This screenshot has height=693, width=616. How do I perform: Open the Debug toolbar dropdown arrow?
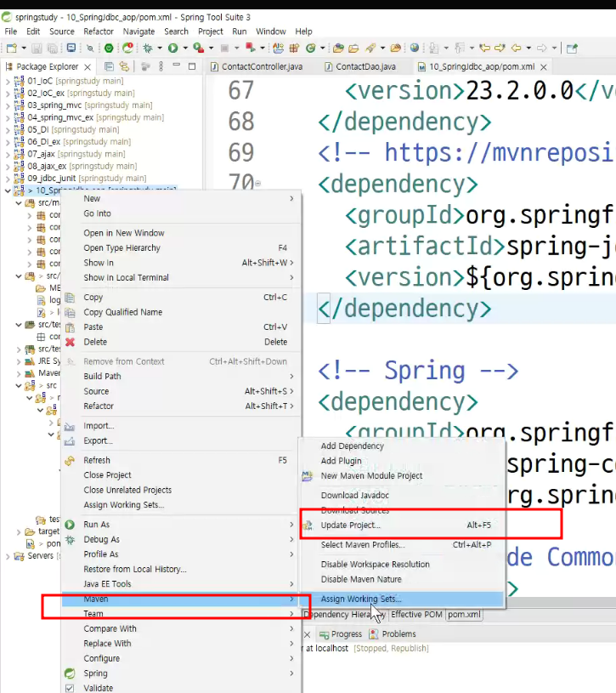click(x=160, y=48)
